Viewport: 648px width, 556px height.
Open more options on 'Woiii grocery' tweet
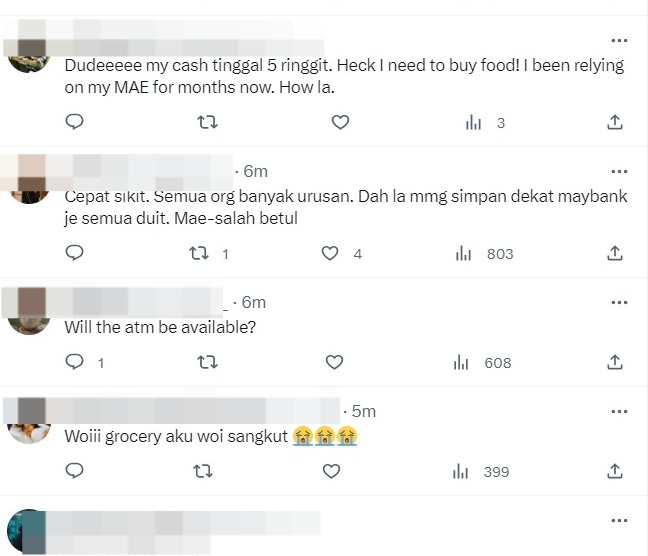[x=619, y=411]
